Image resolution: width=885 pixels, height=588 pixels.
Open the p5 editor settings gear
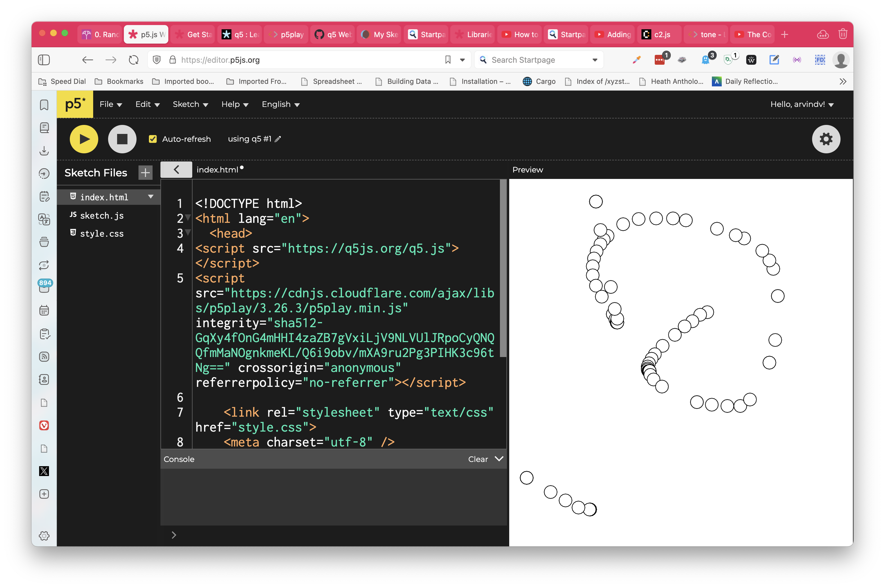tap(826, 139)
